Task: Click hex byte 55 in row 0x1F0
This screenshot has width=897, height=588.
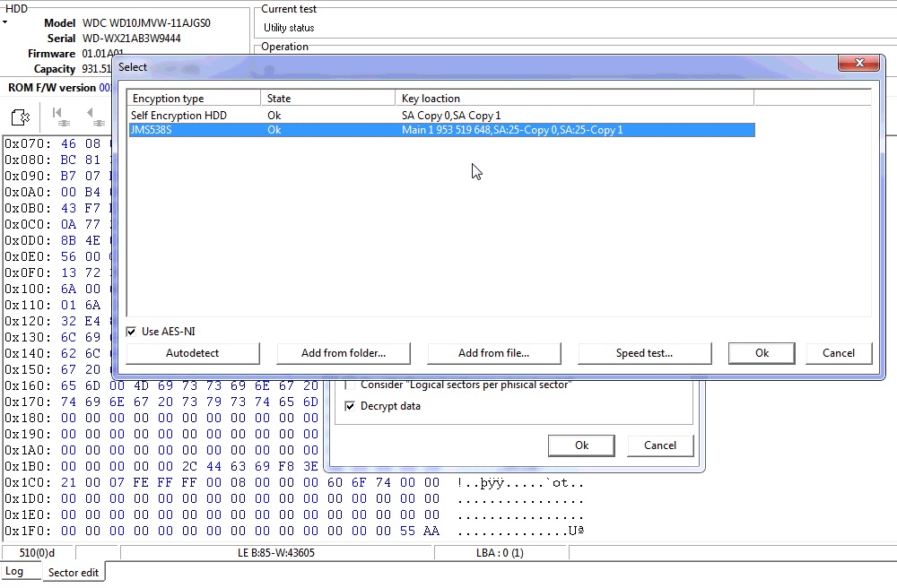Action: (x=407, y=531)
